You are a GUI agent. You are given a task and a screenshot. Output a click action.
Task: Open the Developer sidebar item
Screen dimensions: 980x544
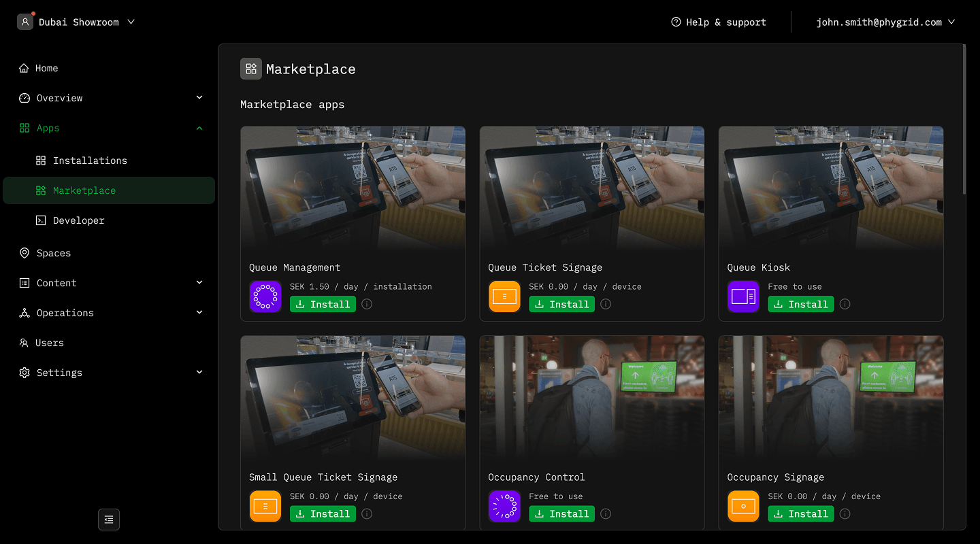pos(78,220)
